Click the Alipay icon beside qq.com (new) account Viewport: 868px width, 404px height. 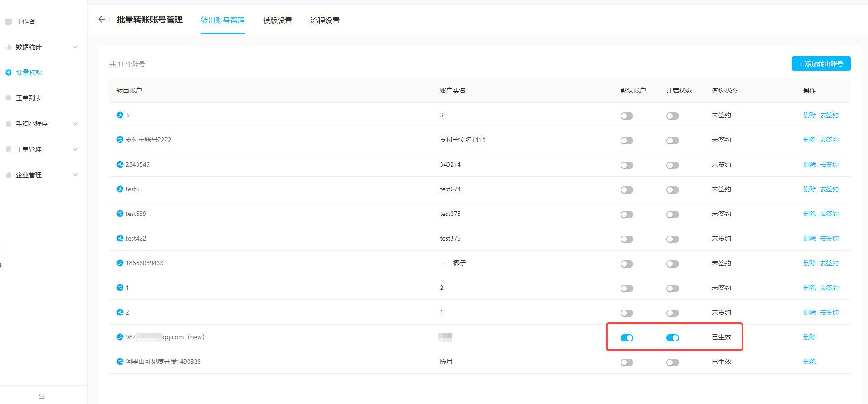(120, 337)
